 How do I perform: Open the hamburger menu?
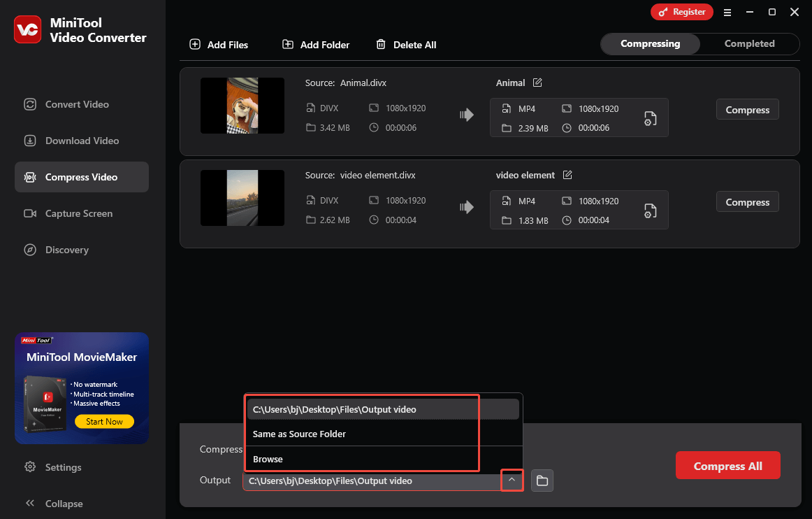click(727, 12)
